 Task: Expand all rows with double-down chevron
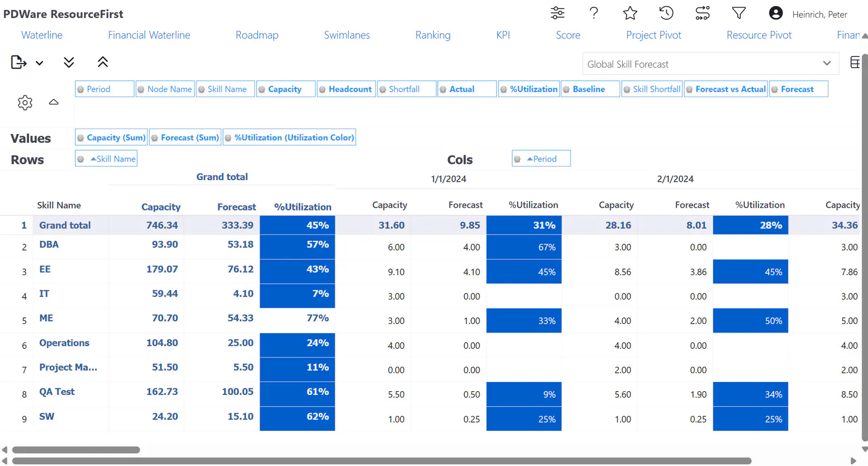coord(69,62)
